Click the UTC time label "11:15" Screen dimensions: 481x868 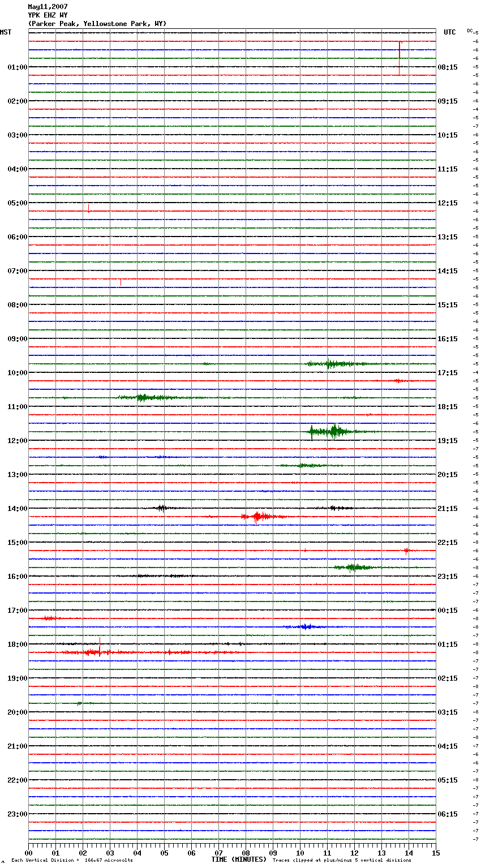[448, 169]
